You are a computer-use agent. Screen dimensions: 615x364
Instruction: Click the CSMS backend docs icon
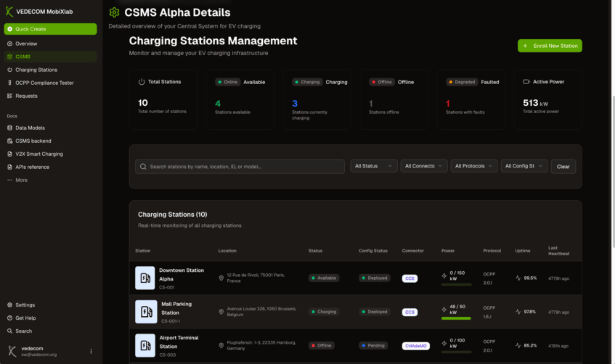(x=10, y=141)
